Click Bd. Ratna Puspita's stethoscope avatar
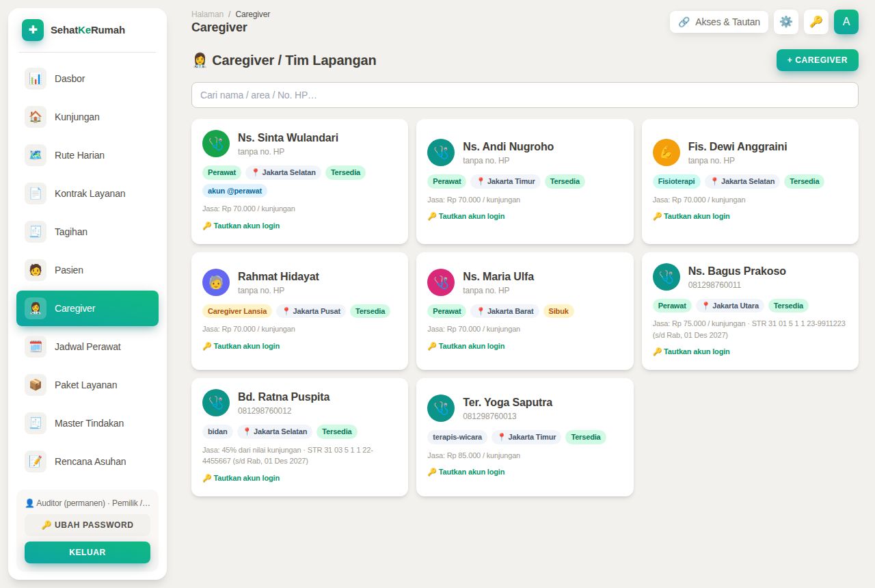The image size is (875, 588). click(x=216, y=403)
